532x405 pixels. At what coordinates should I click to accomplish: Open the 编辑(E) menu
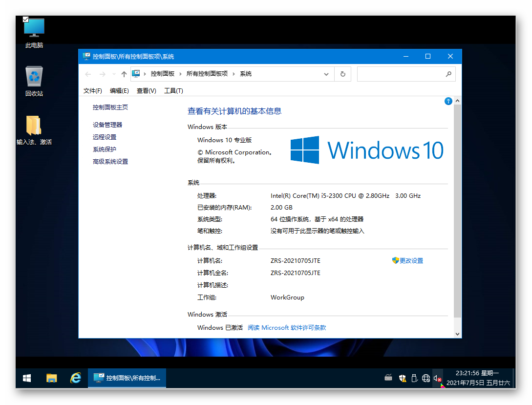pyautogui.click(x=119, y=91)
